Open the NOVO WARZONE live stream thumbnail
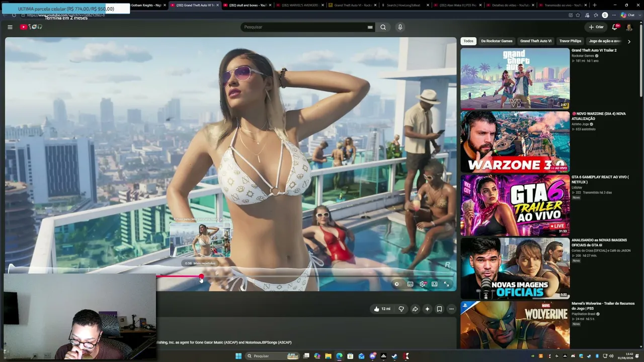644x362 pixels. (x=515, y=142)
